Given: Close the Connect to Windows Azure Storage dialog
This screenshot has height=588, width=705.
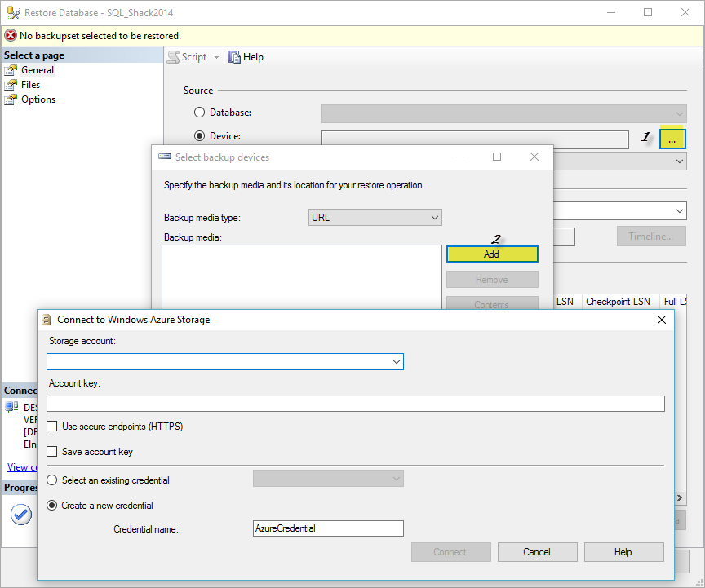Looking at the screenshot, I should click(x=662, y=320).
